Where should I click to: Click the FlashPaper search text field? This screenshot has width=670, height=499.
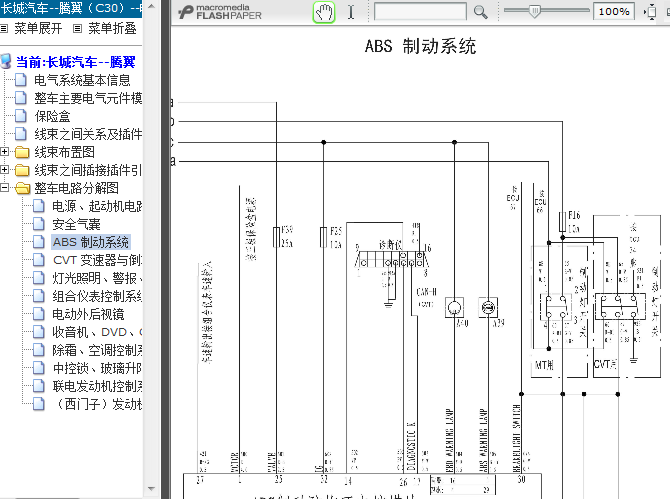(420, 12)
